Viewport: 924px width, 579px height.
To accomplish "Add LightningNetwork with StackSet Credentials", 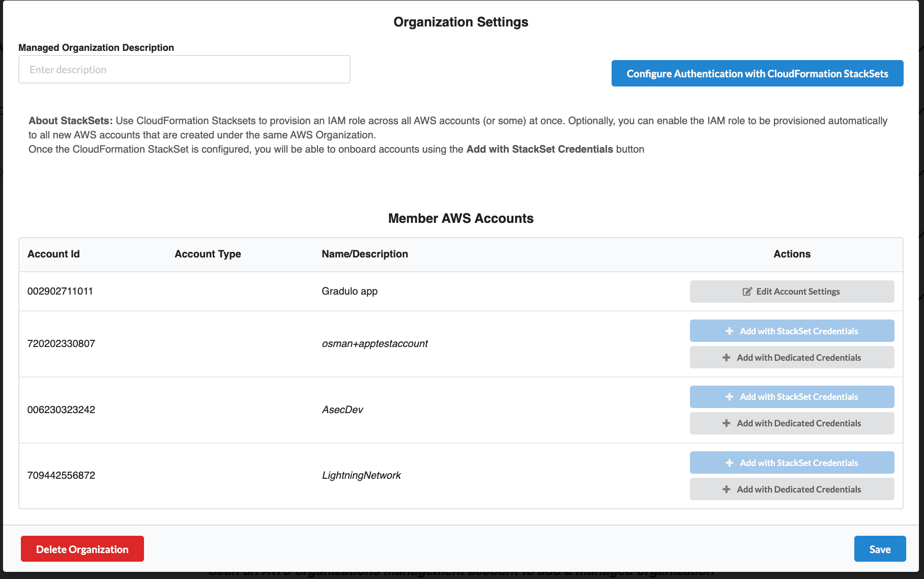I will (x=792, y=462).
